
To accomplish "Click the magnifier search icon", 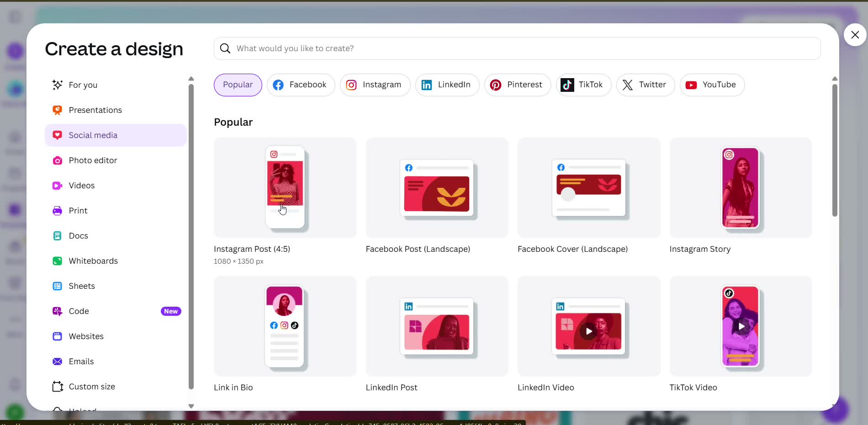I will coord(225,48).
